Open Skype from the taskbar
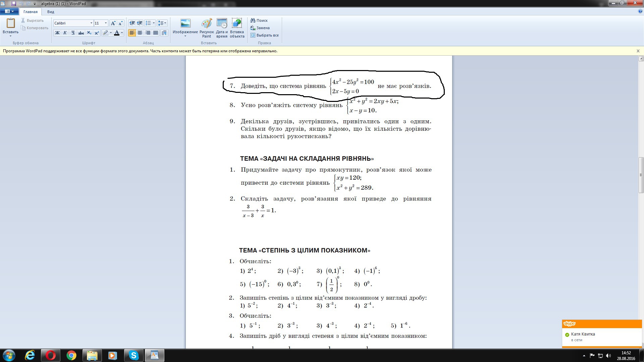This screenshot has width=644, height=362. 133,355
